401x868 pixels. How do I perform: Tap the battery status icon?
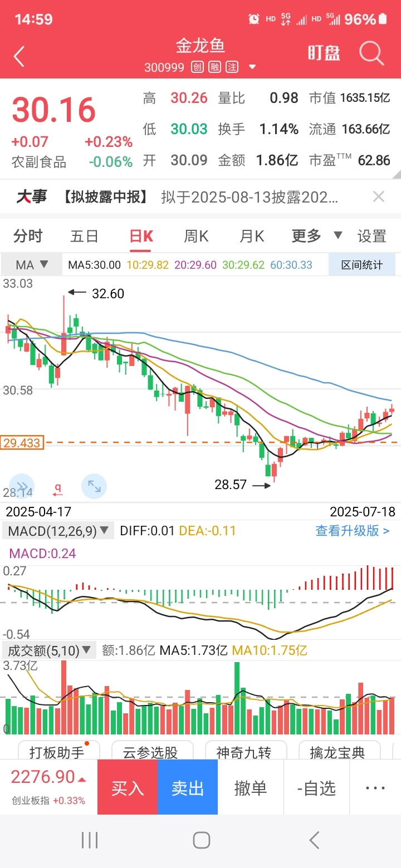point(383,19)
